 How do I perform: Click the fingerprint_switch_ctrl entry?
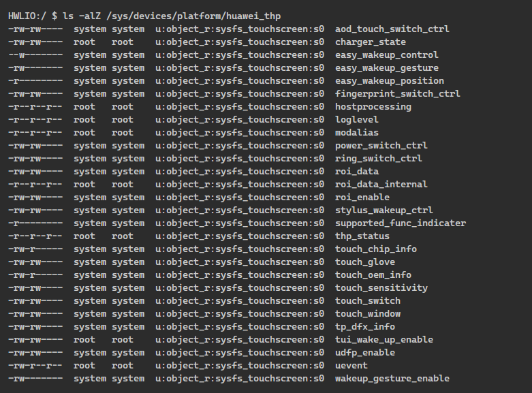click(397, 94)
